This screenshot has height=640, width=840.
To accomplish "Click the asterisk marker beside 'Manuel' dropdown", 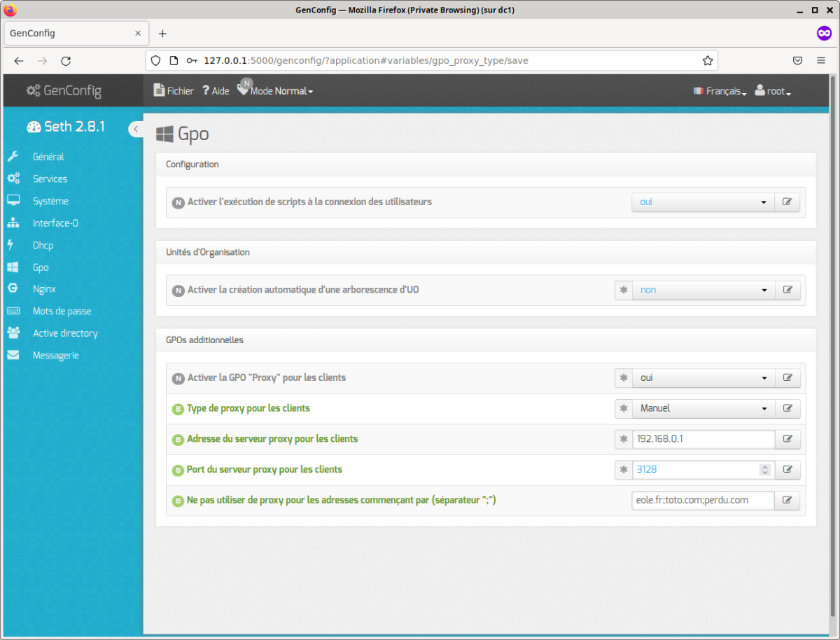I will 623,408.
